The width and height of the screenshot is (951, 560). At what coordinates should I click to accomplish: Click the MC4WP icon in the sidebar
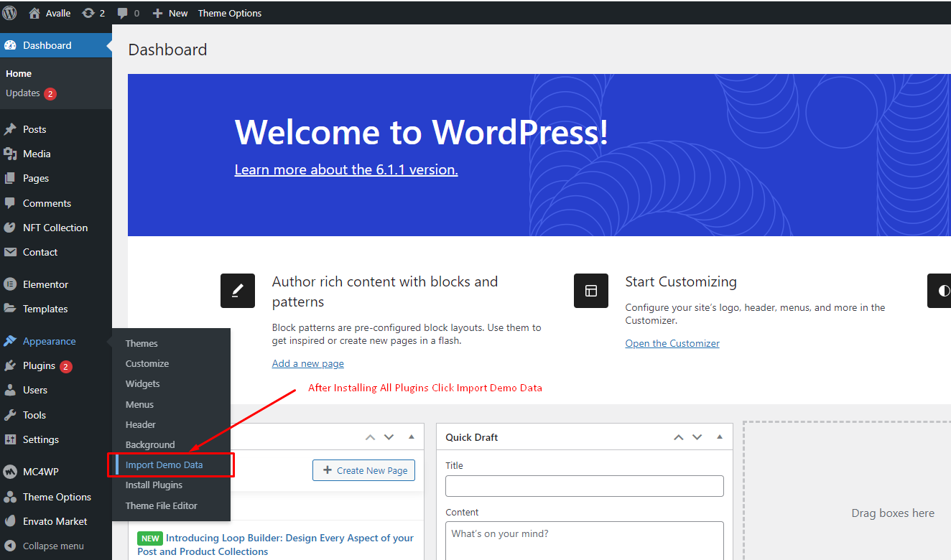[10, 472]
